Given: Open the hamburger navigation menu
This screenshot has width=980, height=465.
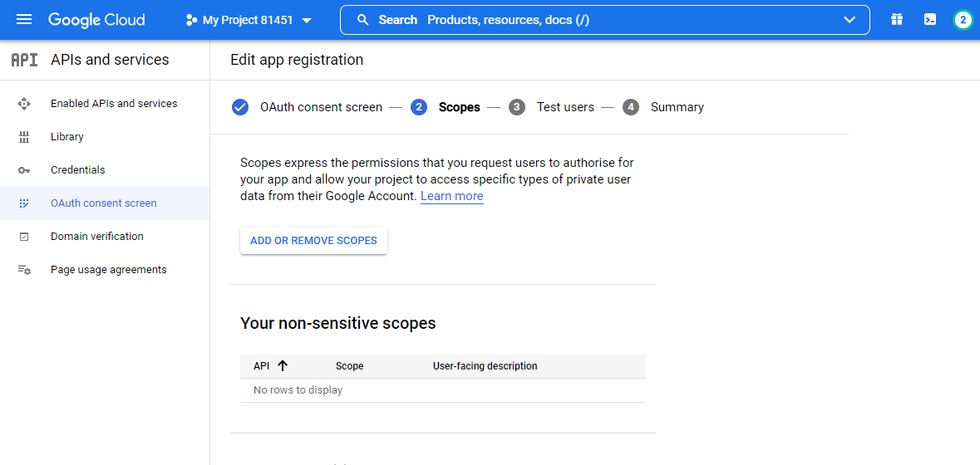Looking at the screenshot, I should point(24,19).
